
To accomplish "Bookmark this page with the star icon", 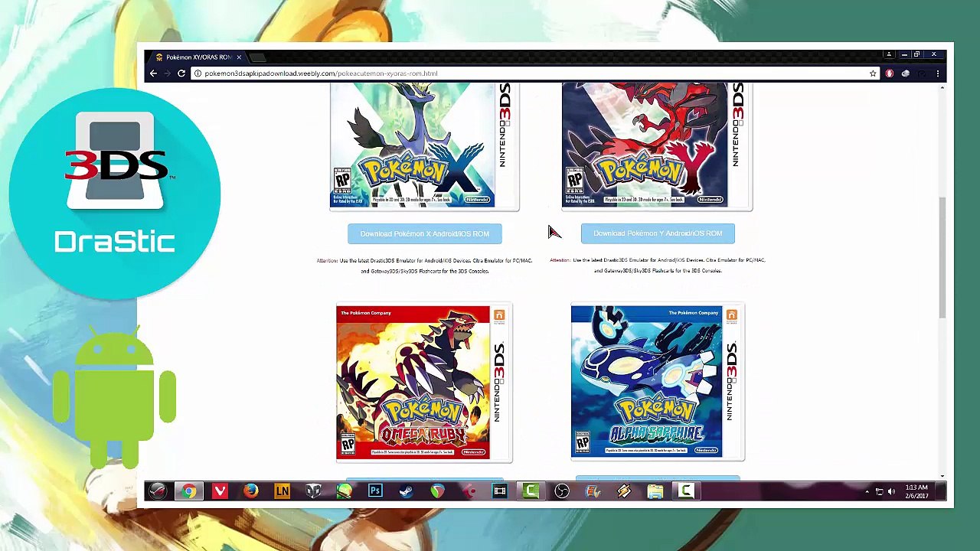I will 873,73.
